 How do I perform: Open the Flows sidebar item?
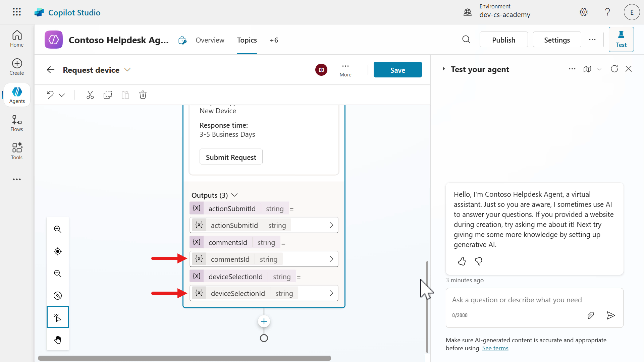point(17,123)
